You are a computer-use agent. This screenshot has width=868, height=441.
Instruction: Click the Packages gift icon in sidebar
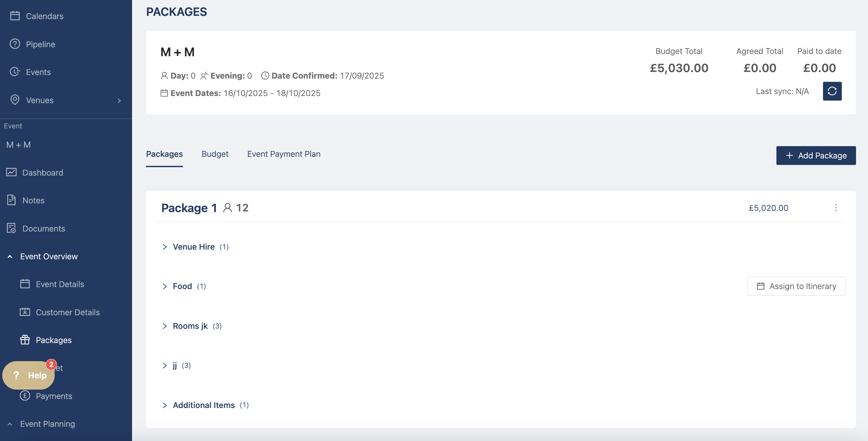click(x=25, y=340)
